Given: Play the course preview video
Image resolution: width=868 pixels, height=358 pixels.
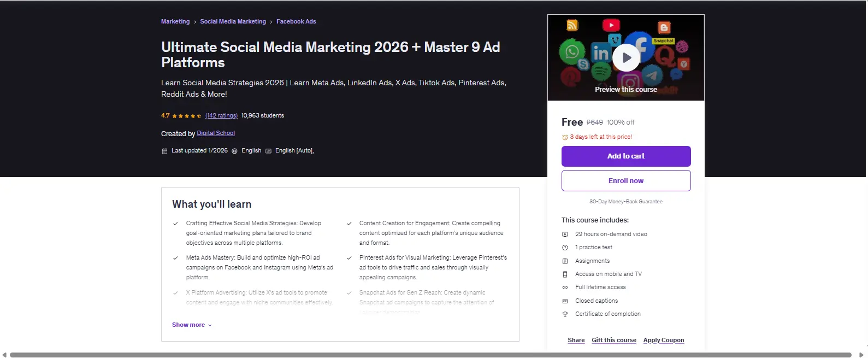Looking at the screenshot, I should pos(626,57).
